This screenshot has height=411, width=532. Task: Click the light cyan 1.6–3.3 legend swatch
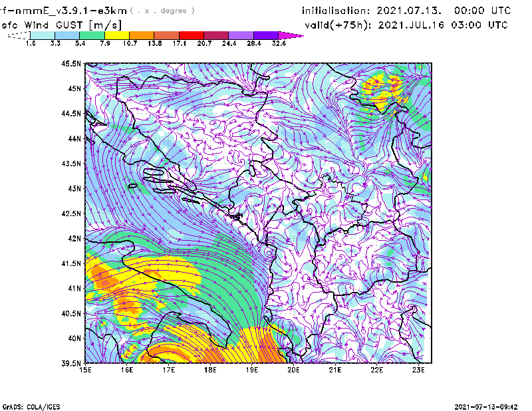tap(43, 35)
